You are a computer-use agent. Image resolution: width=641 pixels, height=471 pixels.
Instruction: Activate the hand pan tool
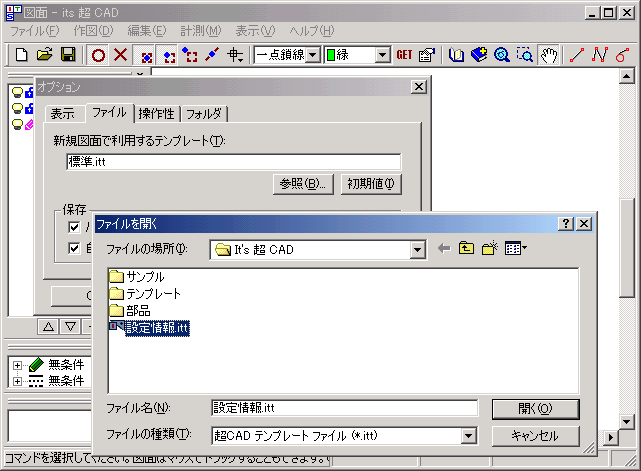548,55
